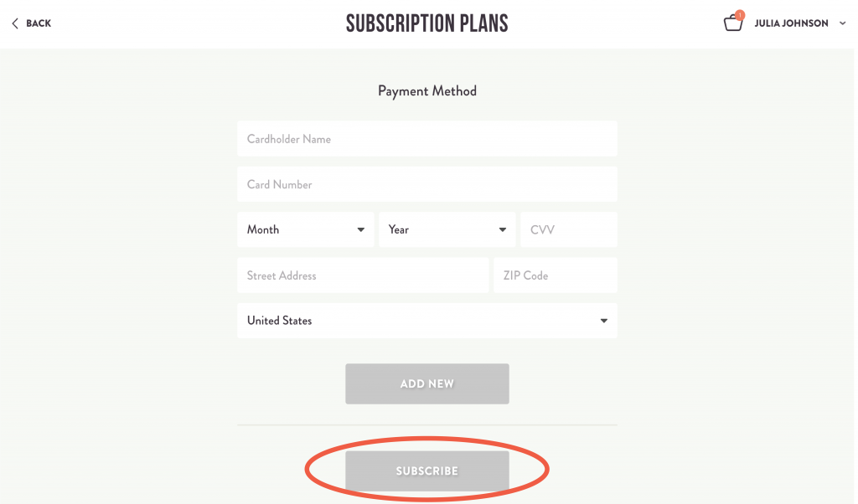Focus the ZIP Code field

pos(555,275)
